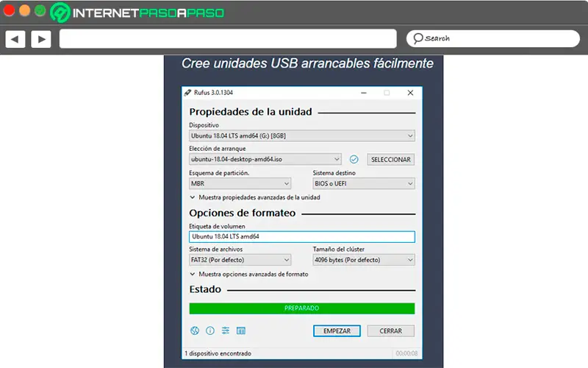
Task: Expand Muestra propiedades avanzadas de la unidad
Action: pos(255,197)
